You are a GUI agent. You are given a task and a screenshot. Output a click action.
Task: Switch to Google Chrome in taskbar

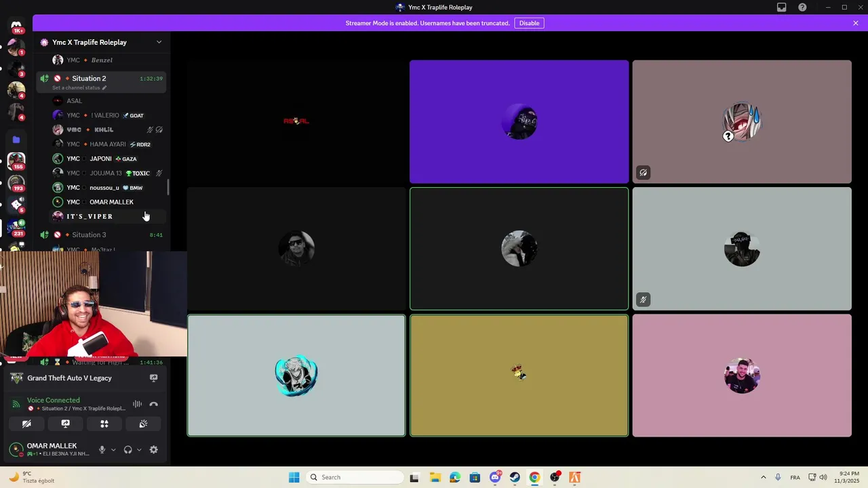point(534,477)
